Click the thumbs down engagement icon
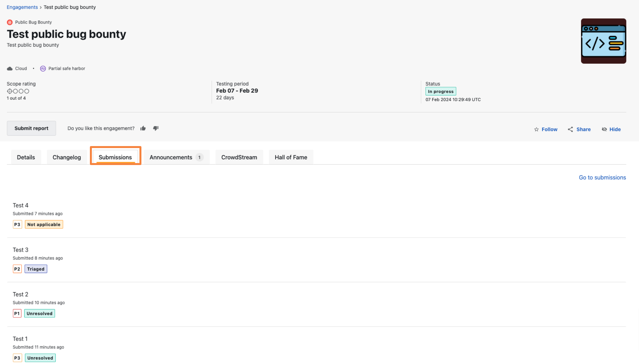Viewport: 639px width, 364px height. 156,128
